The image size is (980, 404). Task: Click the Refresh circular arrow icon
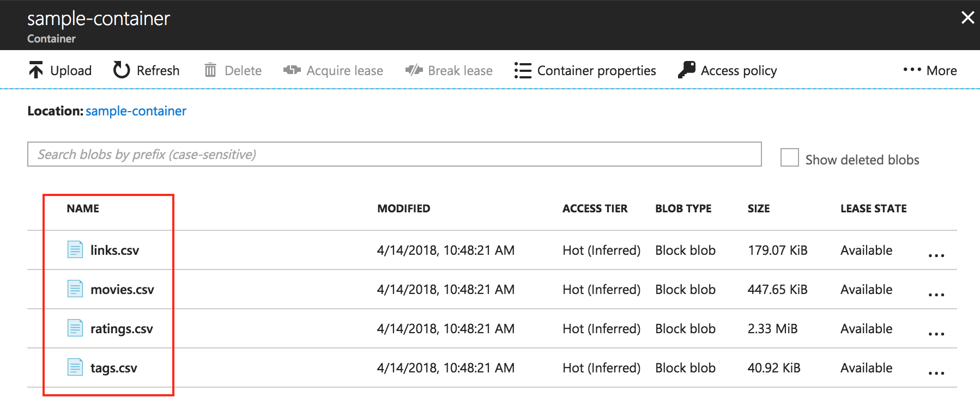click(121, 70)
